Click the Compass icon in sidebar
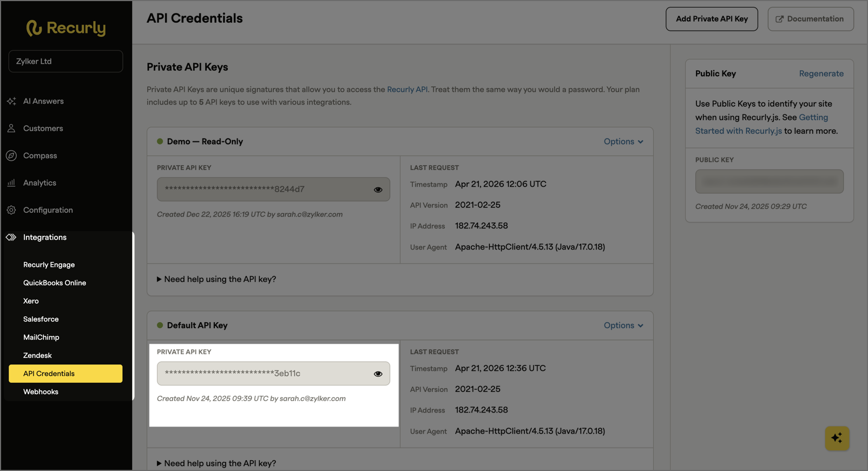 (x=11, y=155)
